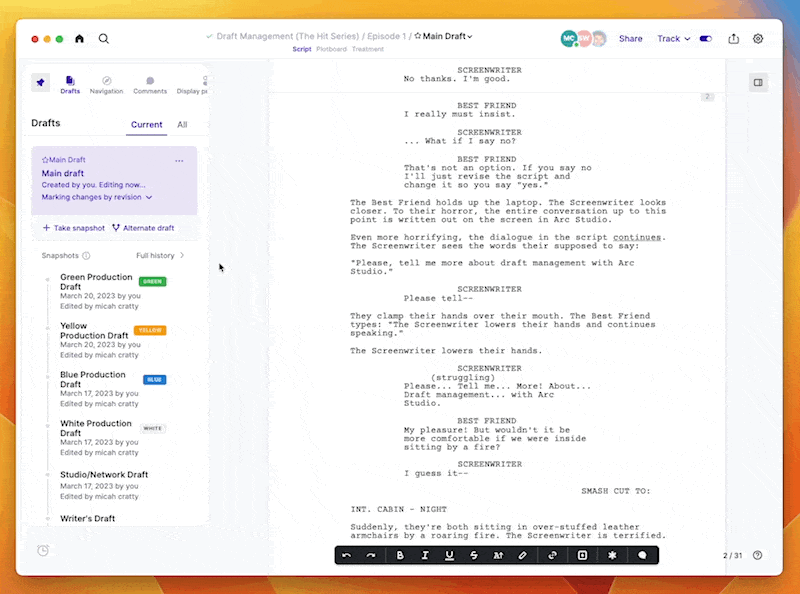800x594 pixels.
Task: Switch to the Plotboard view tab
Action: tap(331, 49)
